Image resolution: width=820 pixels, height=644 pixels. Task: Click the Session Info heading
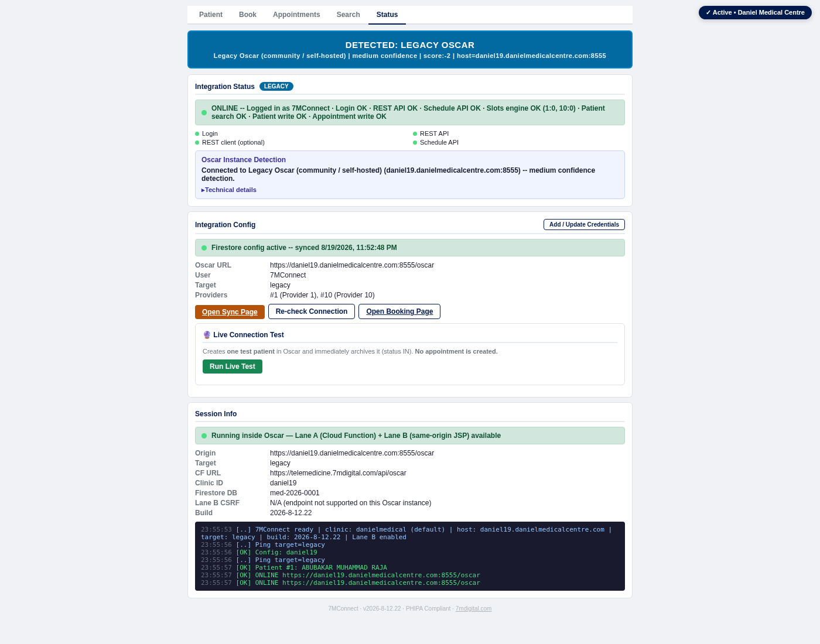click(216, 414)
